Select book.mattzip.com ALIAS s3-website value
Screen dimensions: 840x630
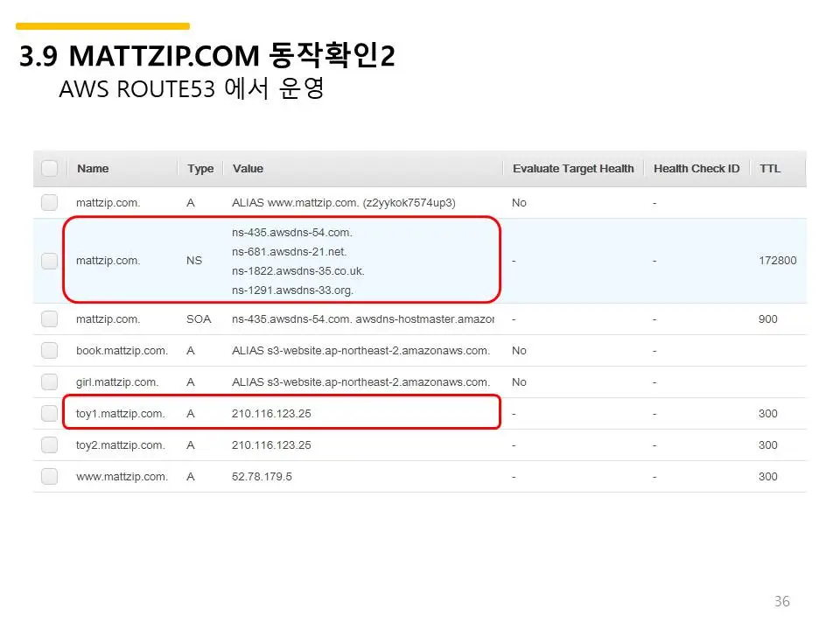pyautogui.click(x=360, y=350)
